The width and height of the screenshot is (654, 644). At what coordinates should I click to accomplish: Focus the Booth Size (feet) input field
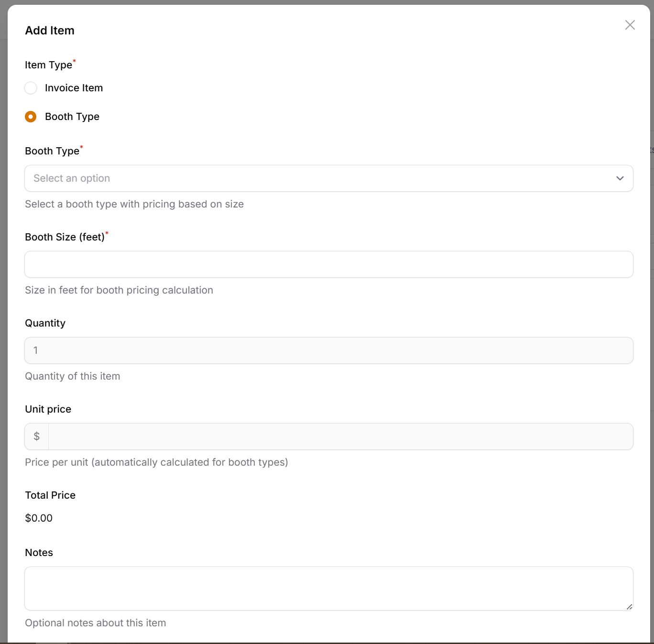329,264
